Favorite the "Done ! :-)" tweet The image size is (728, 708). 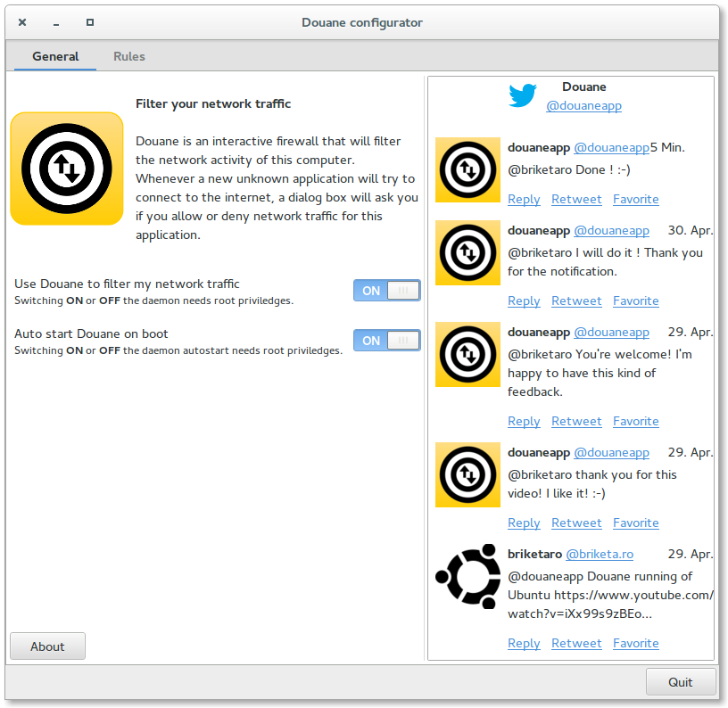(635, 200)
